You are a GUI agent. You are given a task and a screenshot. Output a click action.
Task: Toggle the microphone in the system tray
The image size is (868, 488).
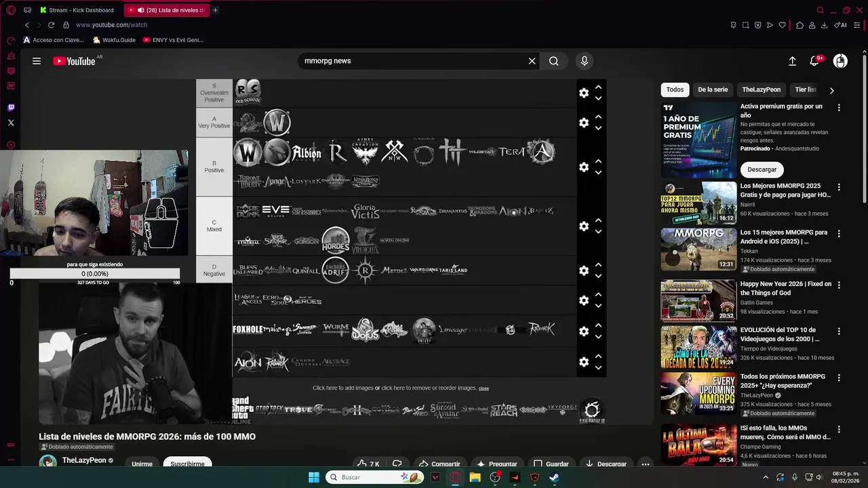pyautogui.click(x=795, y=477)
